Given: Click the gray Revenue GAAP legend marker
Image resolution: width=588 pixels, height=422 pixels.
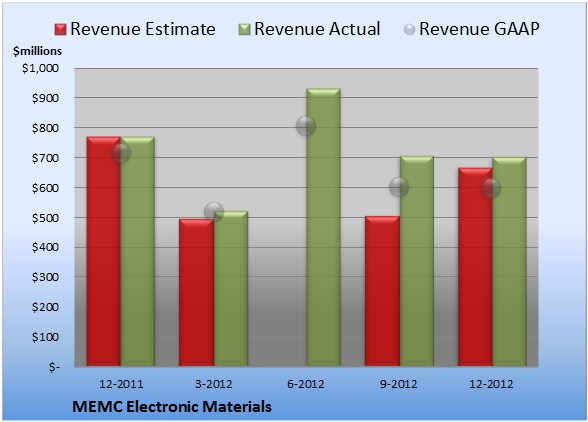Looking at the screenshot, I should click(x=410, y=30).
